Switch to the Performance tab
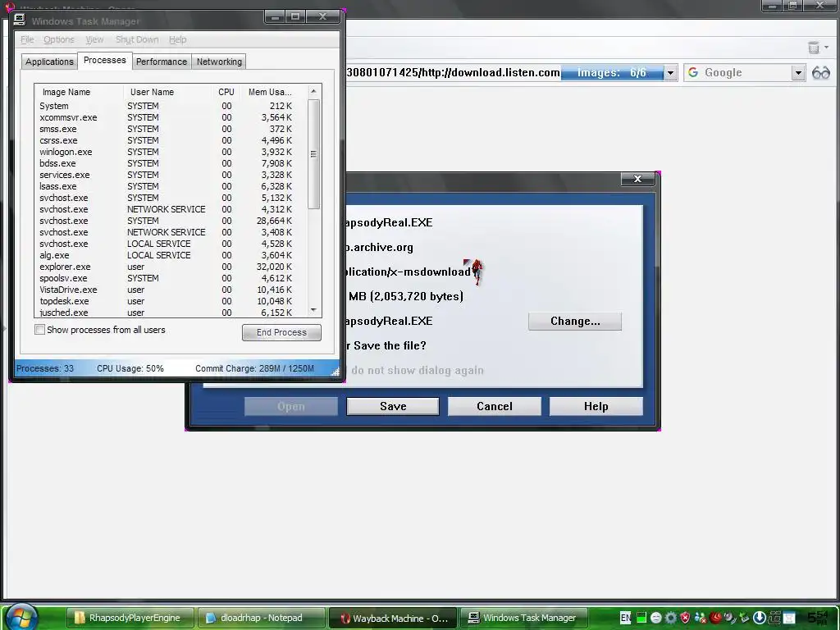 coord(162,62)
